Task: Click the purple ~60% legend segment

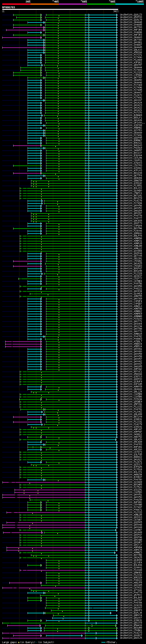Action: coord(73,4)
